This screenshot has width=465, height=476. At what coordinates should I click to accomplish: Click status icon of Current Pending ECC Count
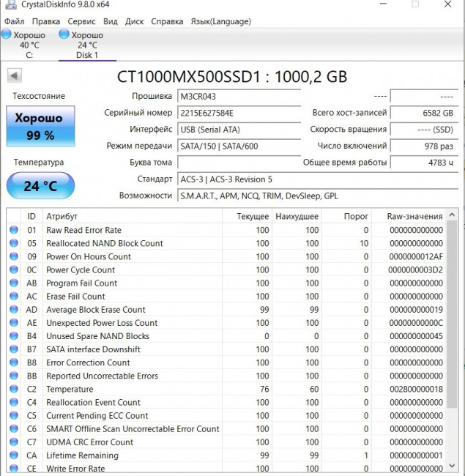[x=14, y=415]
